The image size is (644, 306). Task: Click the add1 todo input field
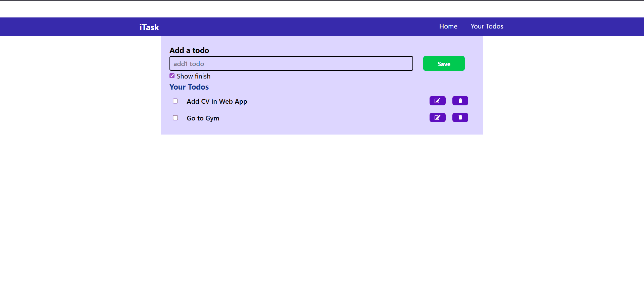pyautogui.click(x=291, y=63)
